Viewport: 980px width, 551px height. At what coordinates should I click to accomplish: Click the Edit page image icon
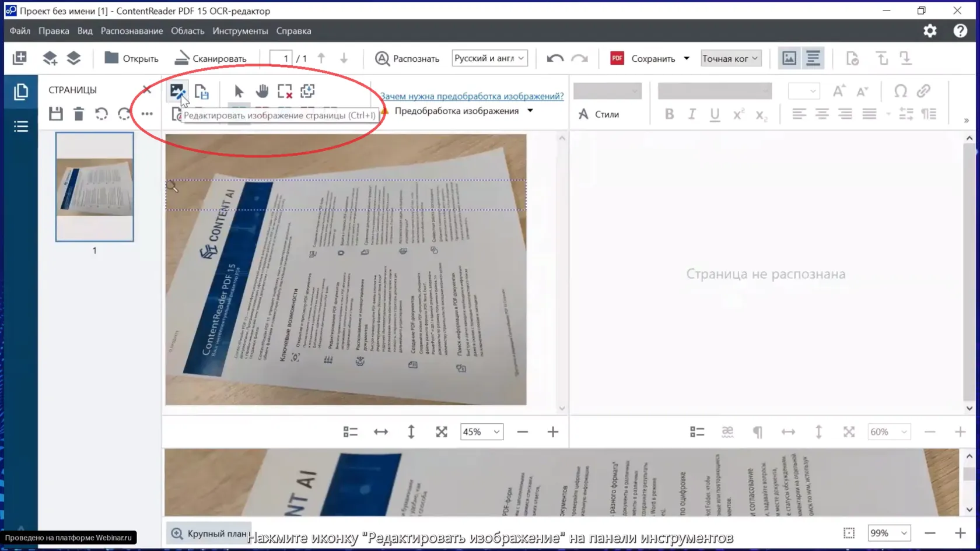[x=177, y=91]
